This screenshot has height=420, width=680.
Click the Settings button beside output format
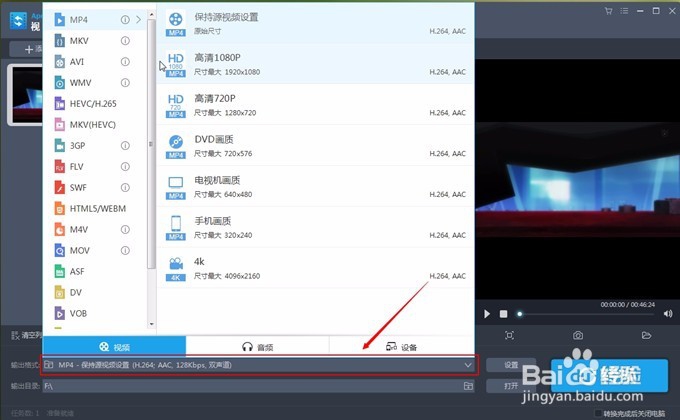point(510,365)
